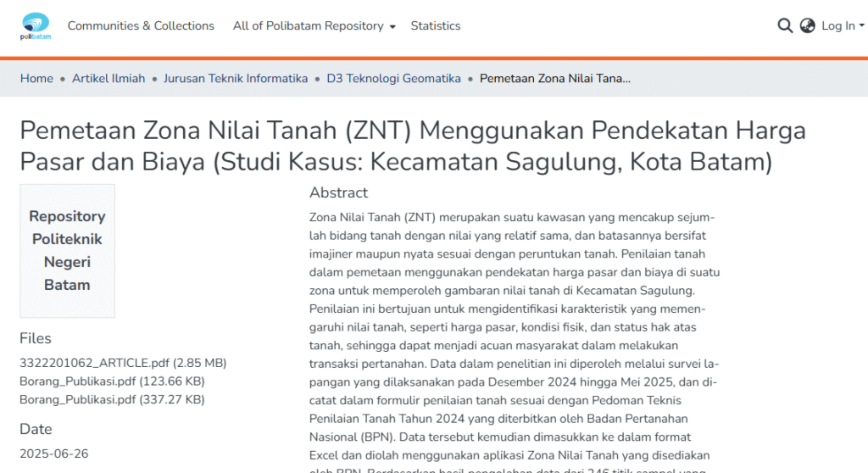This screenshot has width=868, height=473.
Task: Expand All of Polibatam Repository dropdown
Action: tap(314, 26)
